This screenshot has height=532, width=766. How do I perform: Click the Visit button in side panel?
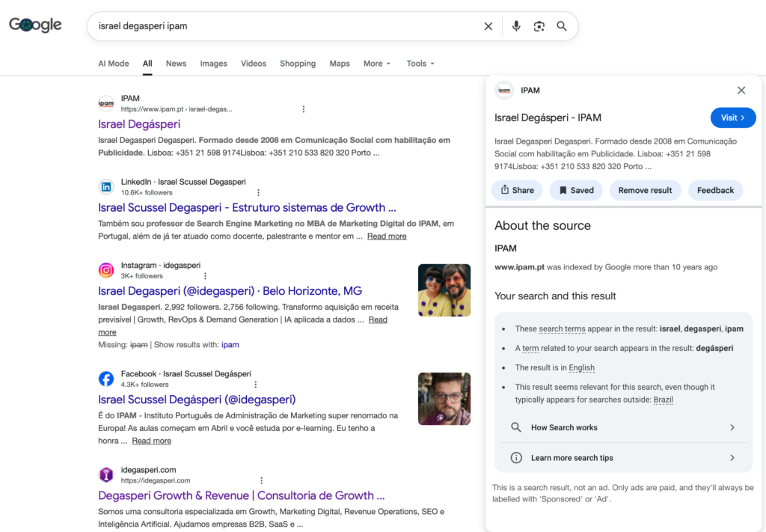pos(733,117)
